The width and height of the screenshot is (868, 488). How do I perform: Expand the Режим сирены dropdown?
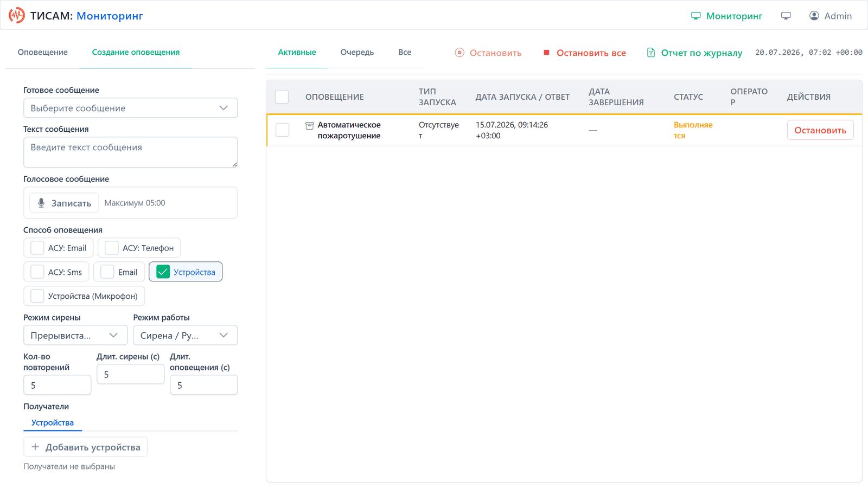pyautogui.click(x=75, y=335)
